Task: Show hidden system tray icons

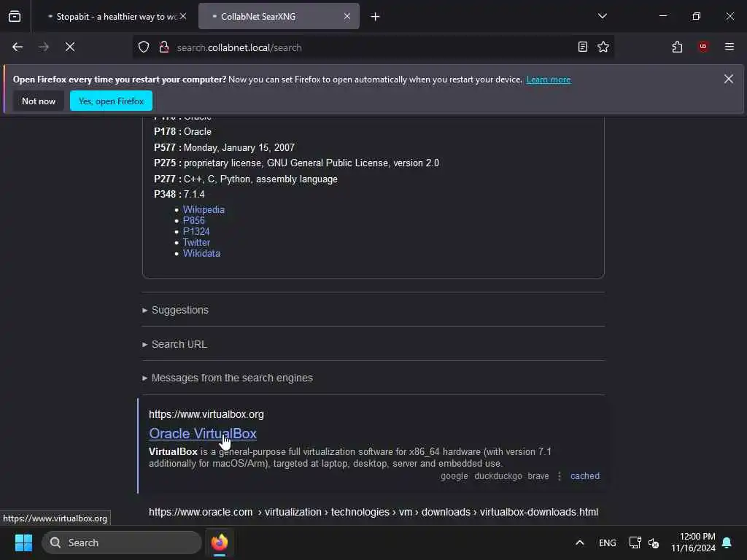Action: (580, 542)
